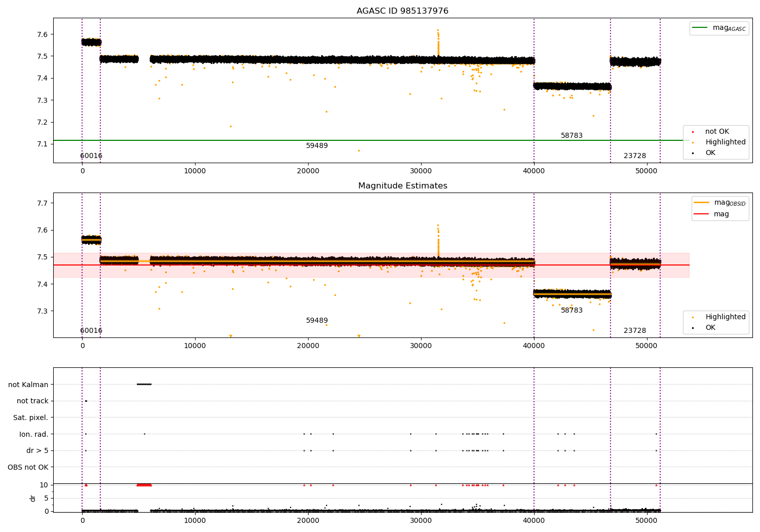Click the 23728 annotation in AGASC ID plot
The height and width of the screenshot is (532, 760).
pos(635,156)
